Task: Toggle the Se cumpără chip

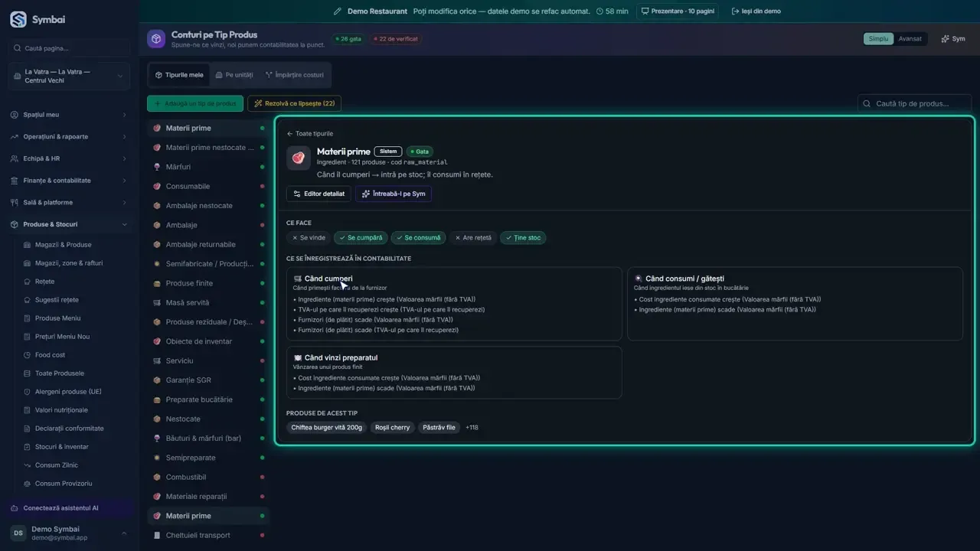Action: coord(361,238)
